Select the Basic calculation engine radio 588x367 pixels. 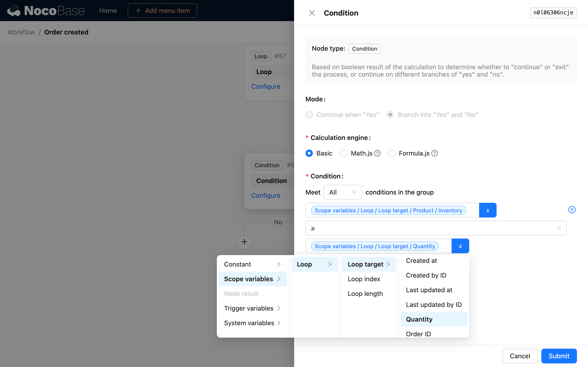click(309, 153)
